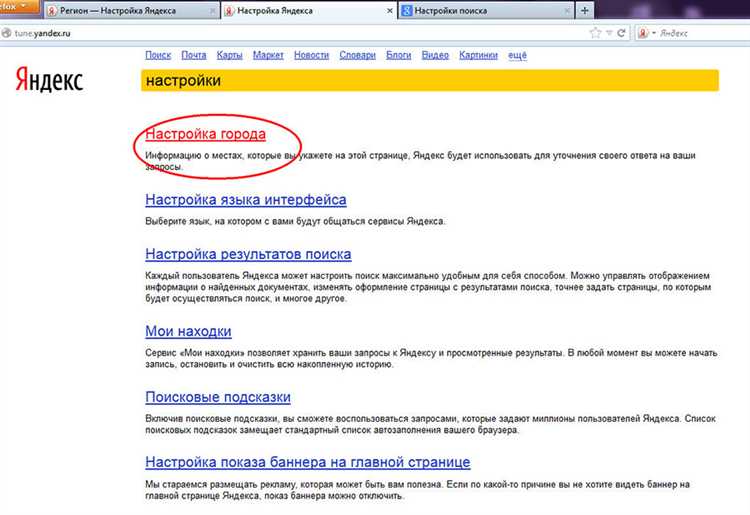Open 'Мои находки' link
The height and width of the screenshot is (515, 750).
tap(188, 331)
